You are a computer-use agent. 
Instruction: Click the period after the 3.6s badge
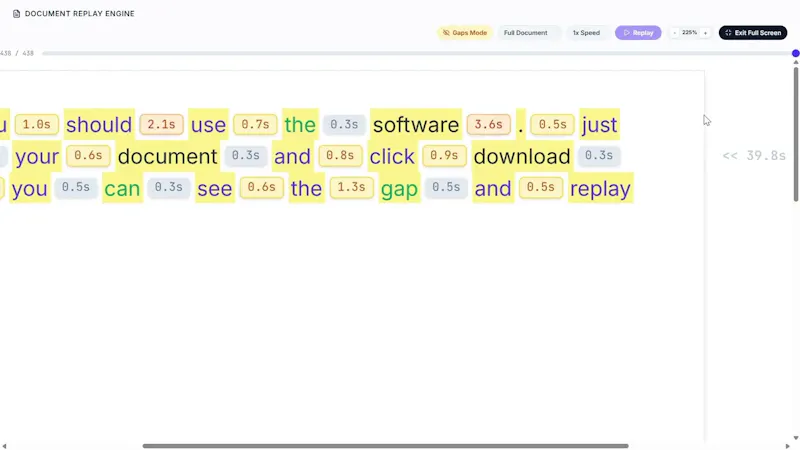520,124
